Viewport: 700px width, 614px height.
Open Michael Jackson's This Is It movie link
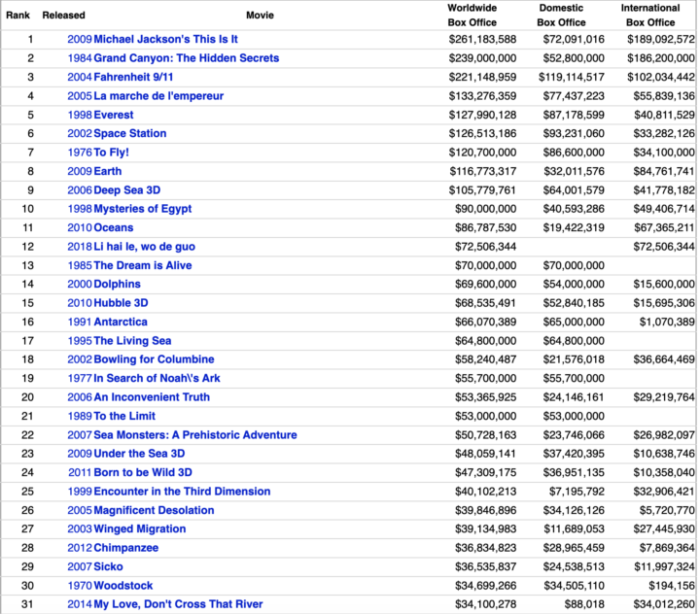click(x=165, y=39)
